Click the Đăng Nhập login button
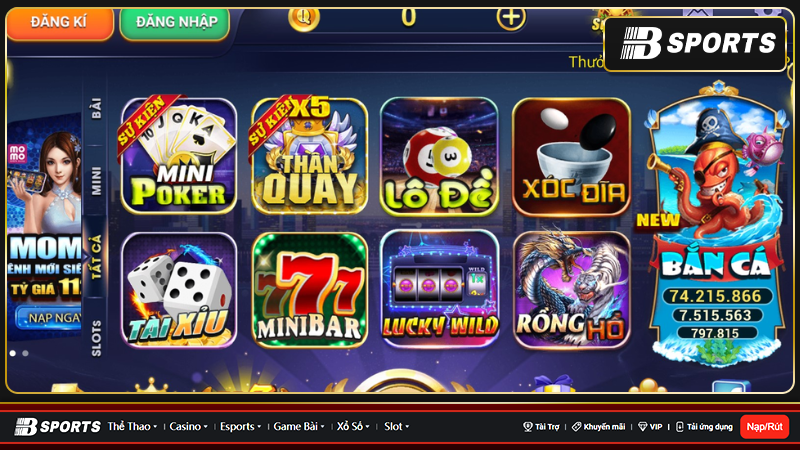 pos(175,23)
